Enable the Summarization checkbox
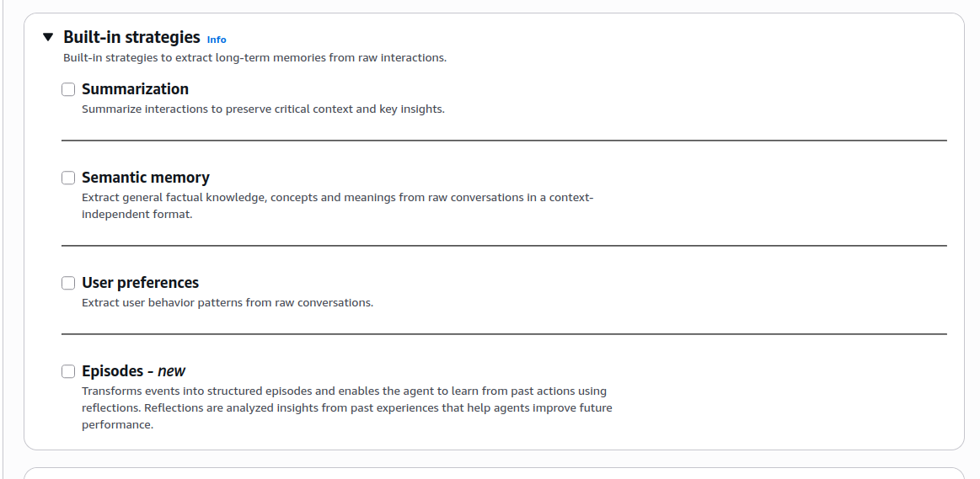 [68, 89]
